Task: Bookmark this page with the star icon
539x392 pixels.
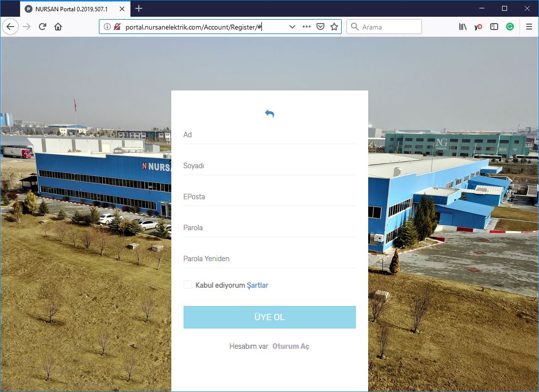Action: coord(334,27)
